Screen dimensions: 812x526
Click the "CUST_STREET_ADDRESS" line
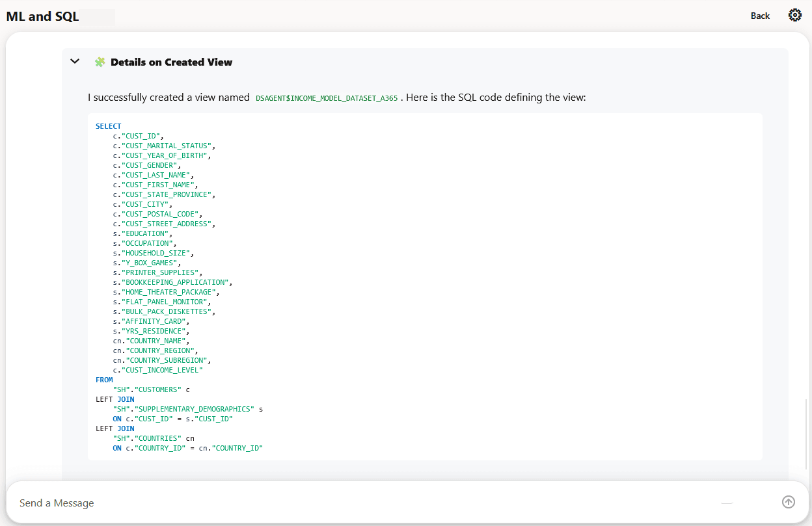click(164, 224)
